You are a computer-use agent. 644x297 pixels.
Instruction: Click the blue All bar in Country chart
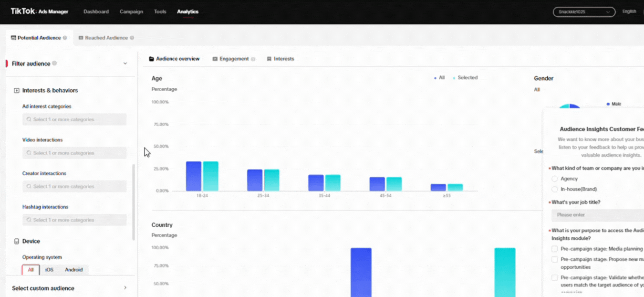pos(361,272)
